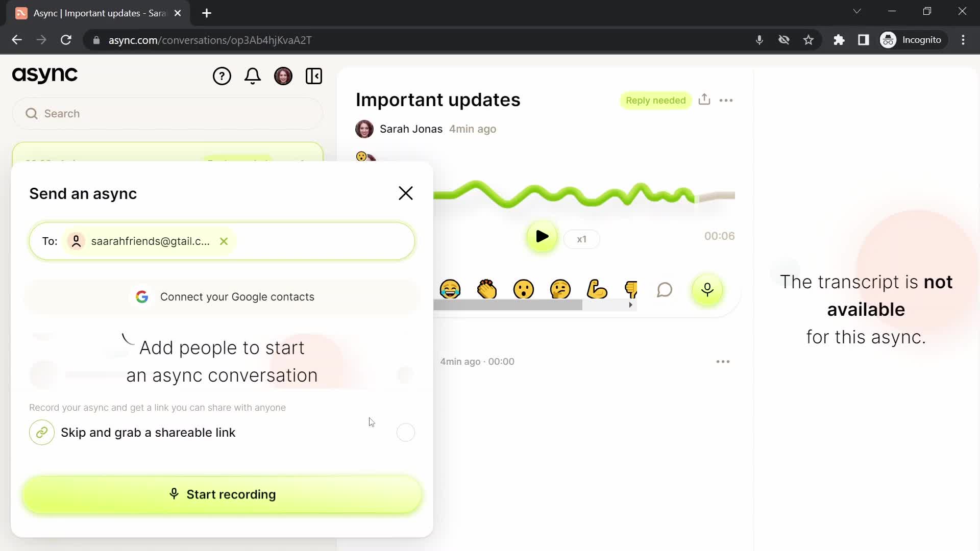
Task: Click the play button on audio message
Action: click(x=543, y=237)
